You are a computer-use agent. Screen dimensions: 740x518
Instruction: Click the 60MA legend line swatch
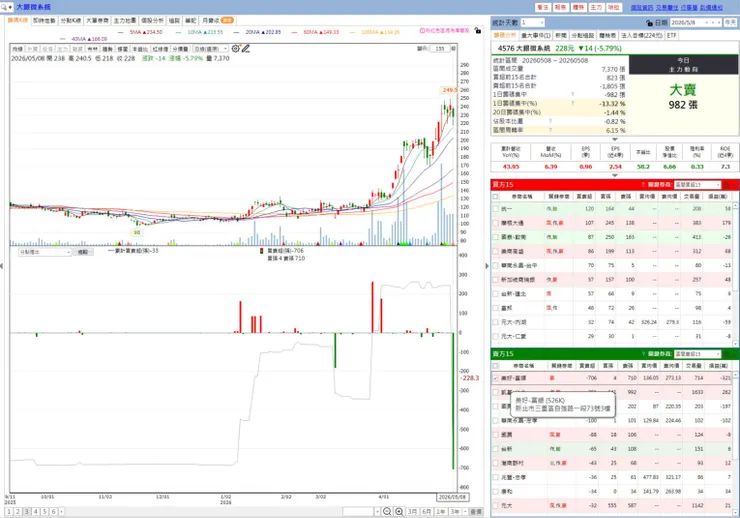click(295, 32)
